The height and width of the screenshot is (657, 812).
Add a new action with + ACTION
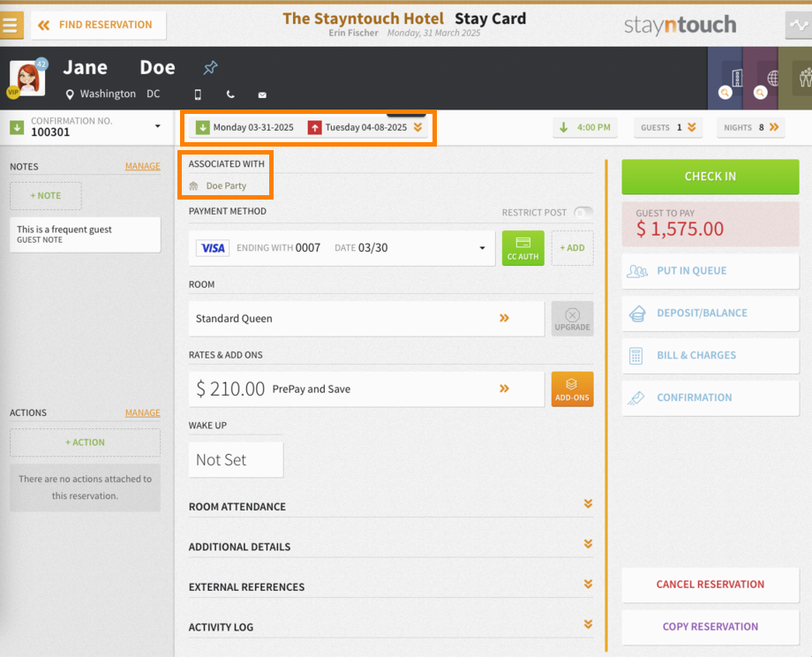coord(85,442)
